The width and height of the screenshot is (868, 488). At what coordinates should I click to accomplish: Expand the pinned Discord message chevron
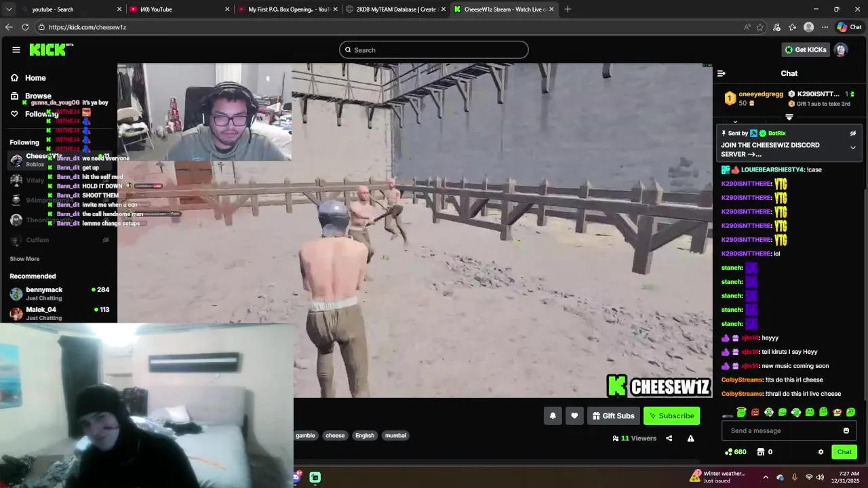[853, 148]
